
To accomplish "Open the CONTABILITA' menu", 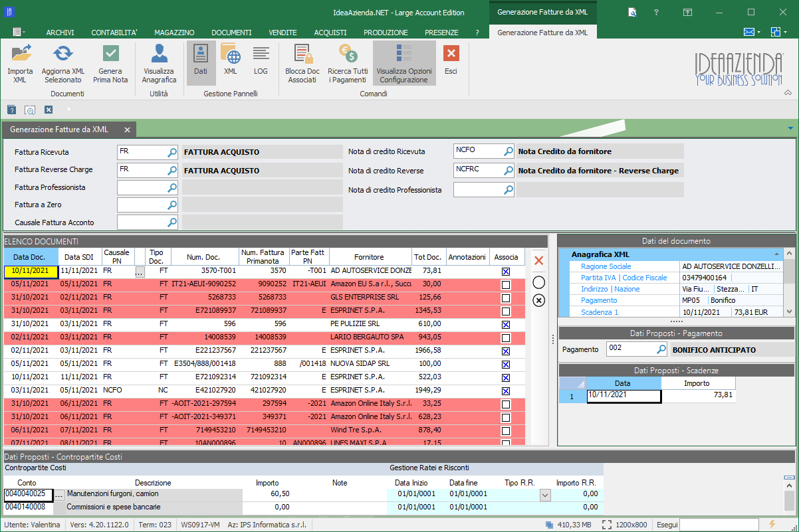I will (x=114, y=33).
